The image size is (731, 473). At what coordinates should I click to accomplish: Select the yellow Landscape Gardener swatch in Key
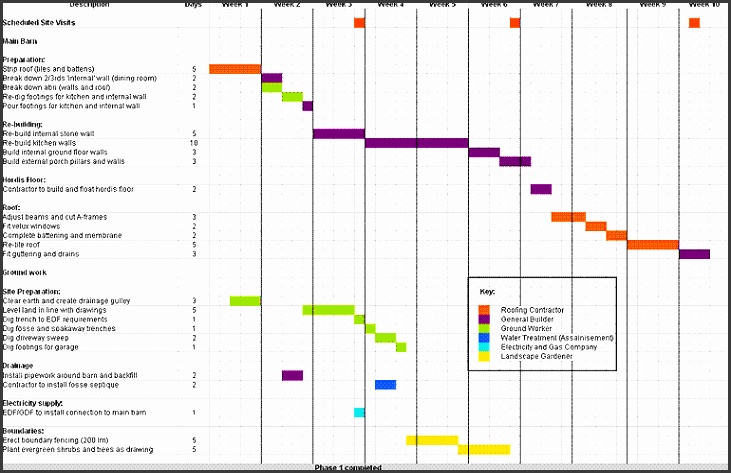(484, 356)
